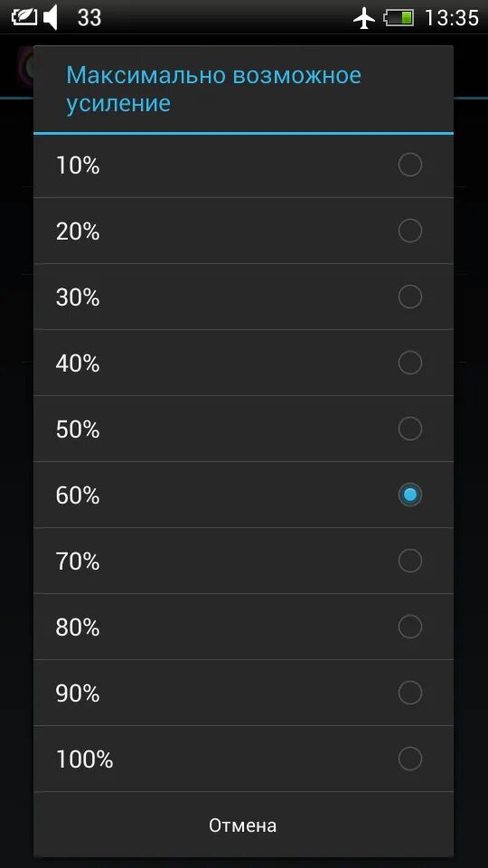This screenshot has width=488, height=868.
Task: Select the 20% radio button
Action: tap(410, 231)
